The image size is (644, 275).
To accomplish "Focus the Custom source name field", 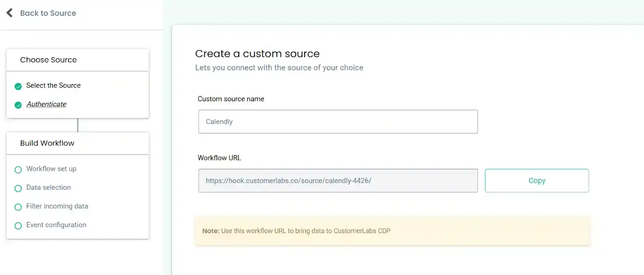I will tap(338, 121).
